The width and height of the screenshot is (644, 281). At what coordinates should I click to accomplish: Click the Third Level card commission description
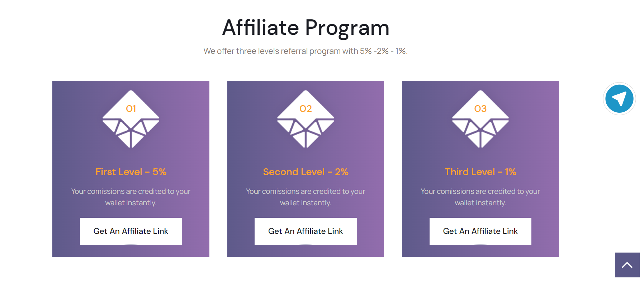(480, 197)
